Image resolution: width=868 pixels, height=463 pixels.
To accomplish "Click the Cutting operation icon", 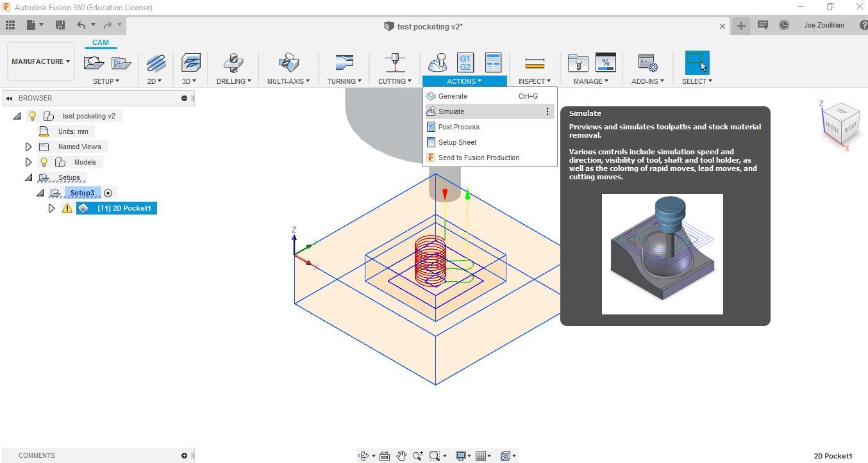I will click(395, 63).
